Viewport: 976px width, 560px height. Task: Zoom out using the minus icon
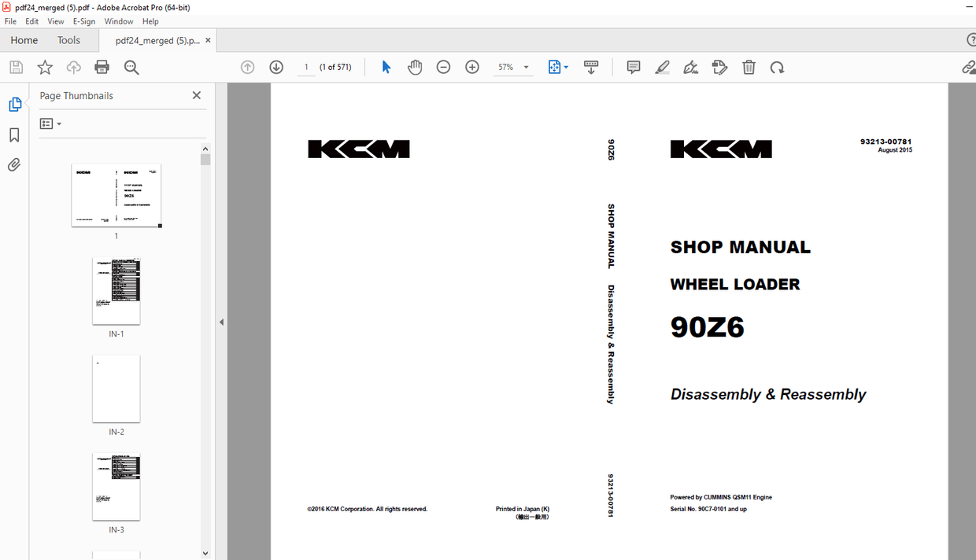point(443,67)
